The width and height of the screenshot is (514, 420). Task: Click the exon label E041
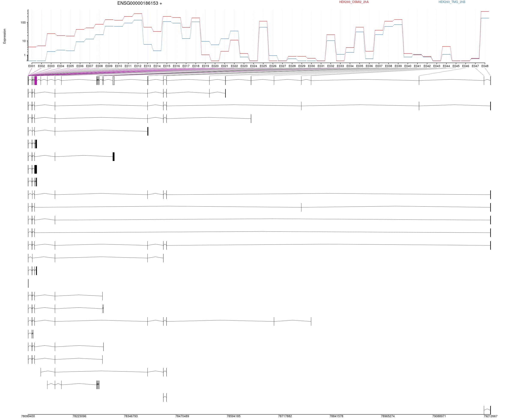417,66
